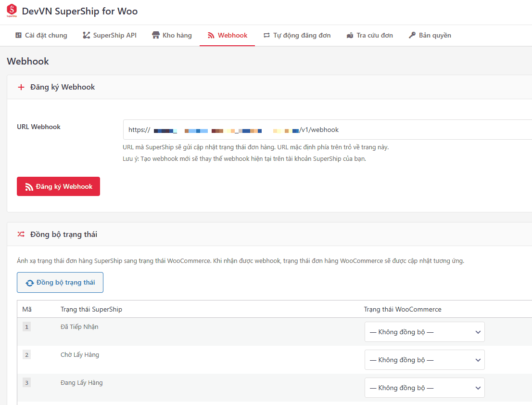The width and height of the screenshot is (532, 405).
Task: Click the shuffle icon beside Đồng bộ trạng thái heading
Action: 21,235
